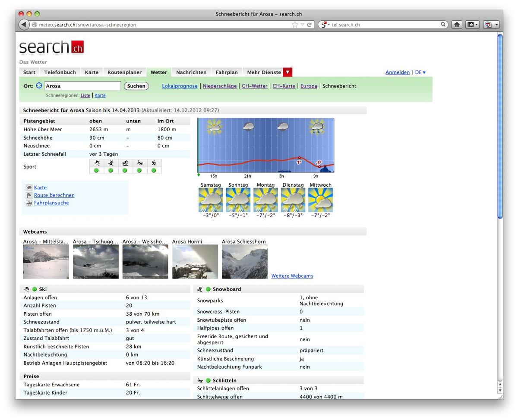
Task: Click the Anmelden login link
Action: pyautogui.click(x=398, y=72)
